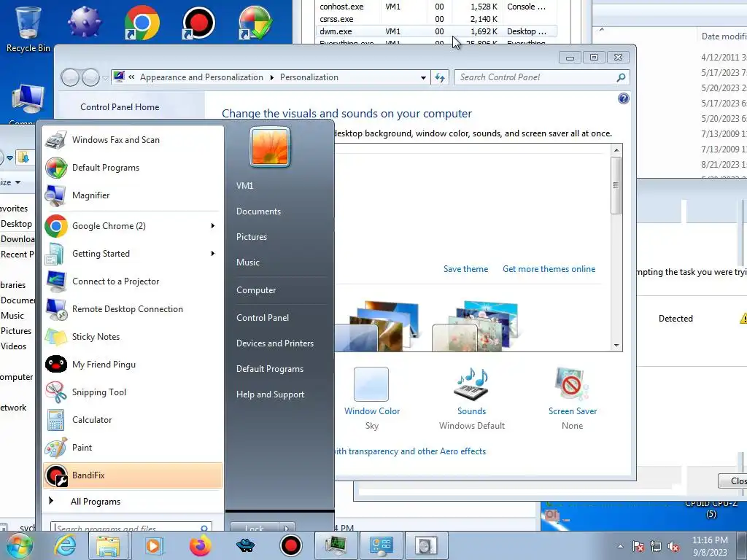Open Windows Explorer folder on taskbar
747x560 pixels.
coord(109,545)
